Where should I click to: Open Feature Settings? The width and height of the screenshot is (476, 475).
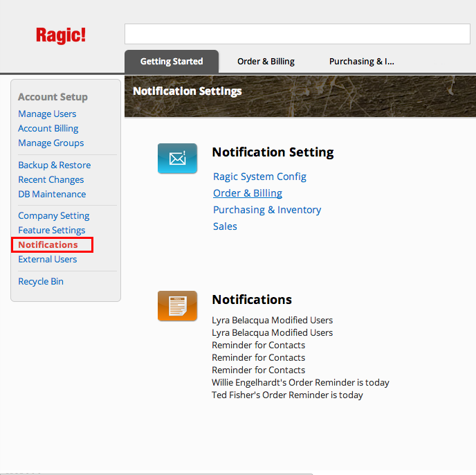click(52, 230)
